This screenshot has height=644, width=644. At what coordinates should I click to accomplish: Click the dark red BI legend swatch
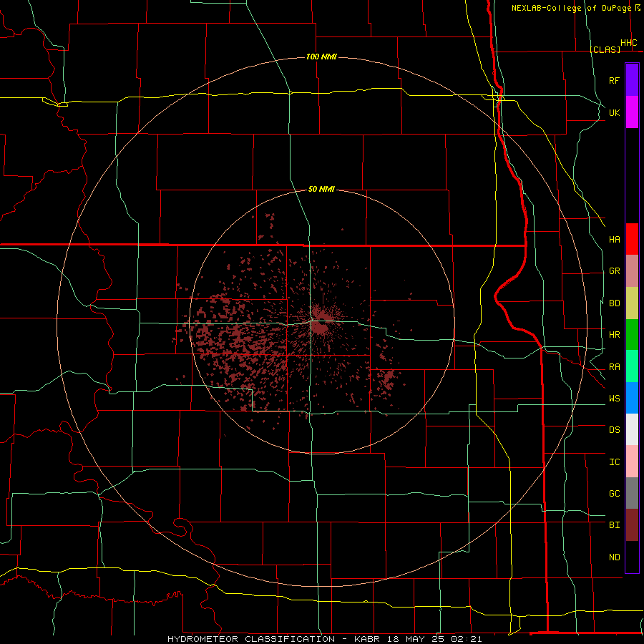point(632,525)
